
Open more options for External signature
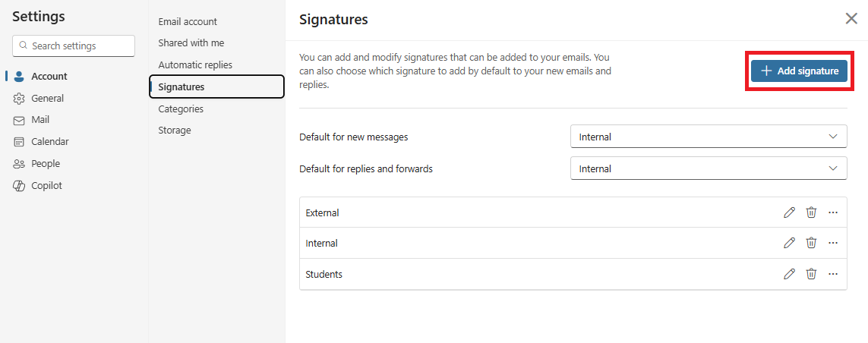(833, 212)
